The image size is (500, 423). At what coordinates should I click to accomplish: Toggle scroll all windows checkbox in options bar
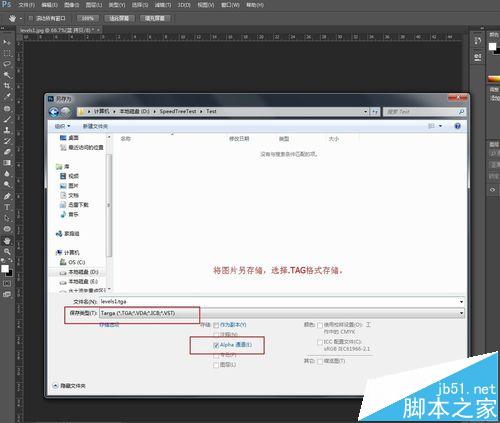click(x=31, y=18)
